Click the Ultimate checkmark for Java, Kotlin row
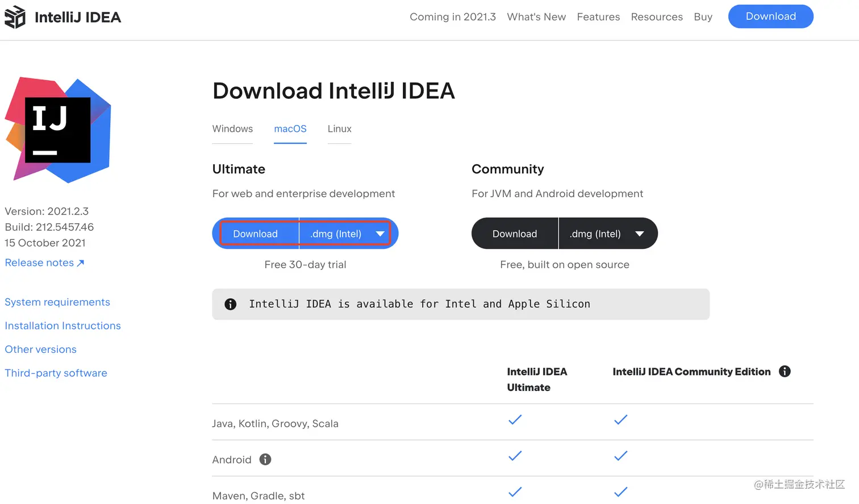The width and height of the screenshot is (859, 504). 515,420
